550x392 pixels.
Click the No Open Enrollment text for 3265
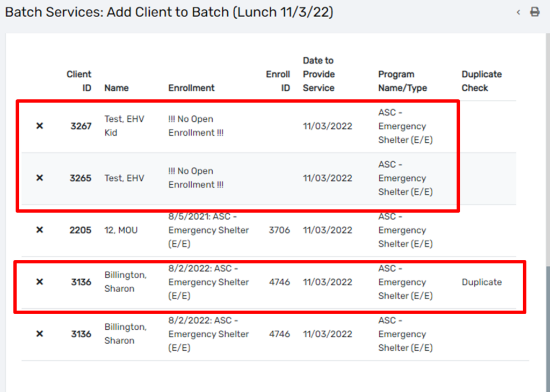(x=196, y=178)
